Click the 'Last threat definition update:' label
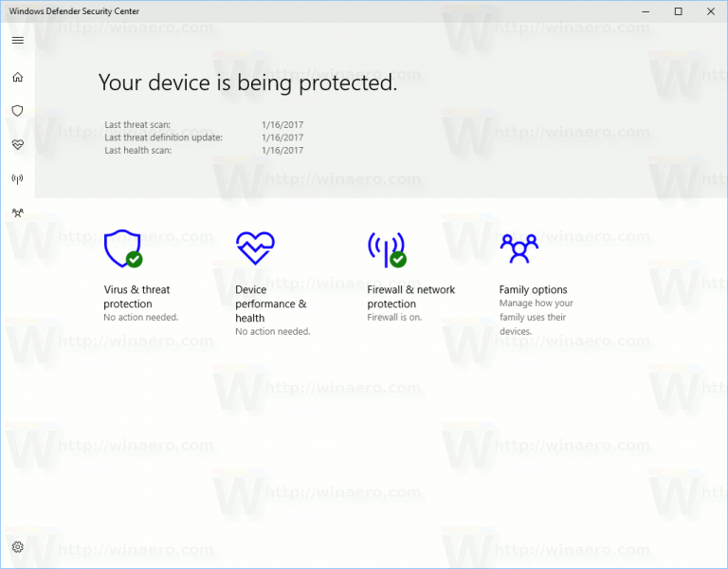728x569 pixels. 163,138
